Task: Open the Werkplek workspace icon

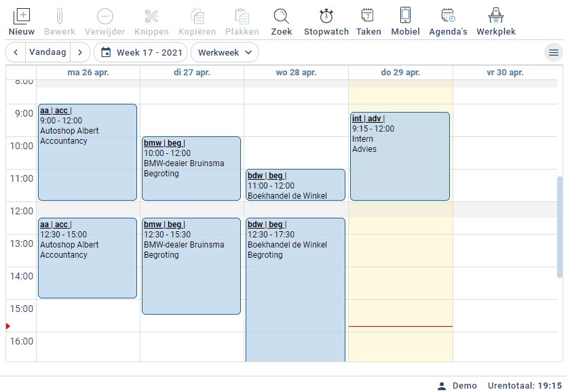Action: tap(495, 17)
